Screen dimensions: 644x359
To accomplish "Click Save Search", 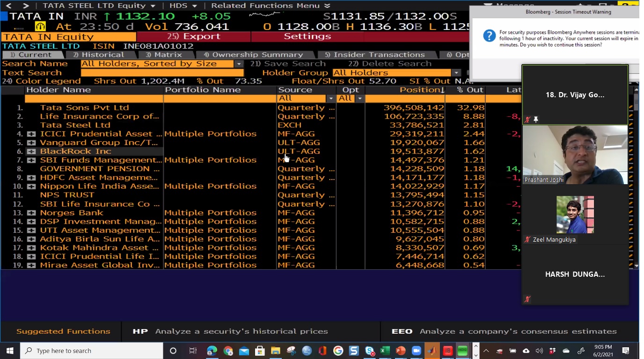I will tap(288, 64).
